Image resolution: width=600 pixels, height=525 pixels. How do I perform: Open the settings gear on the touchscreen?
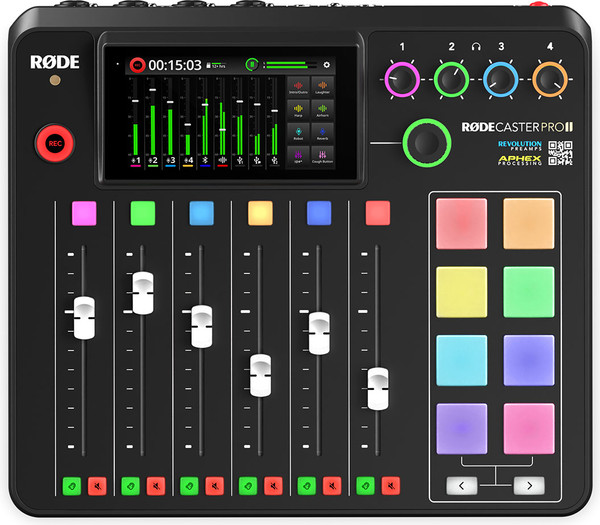326,65
